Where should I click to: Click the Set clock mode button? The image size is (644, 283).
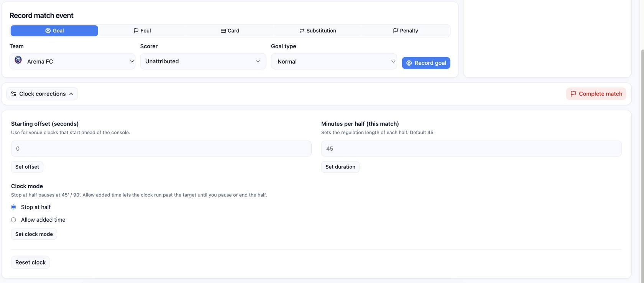pyautogui.click(x=34, y=234)
